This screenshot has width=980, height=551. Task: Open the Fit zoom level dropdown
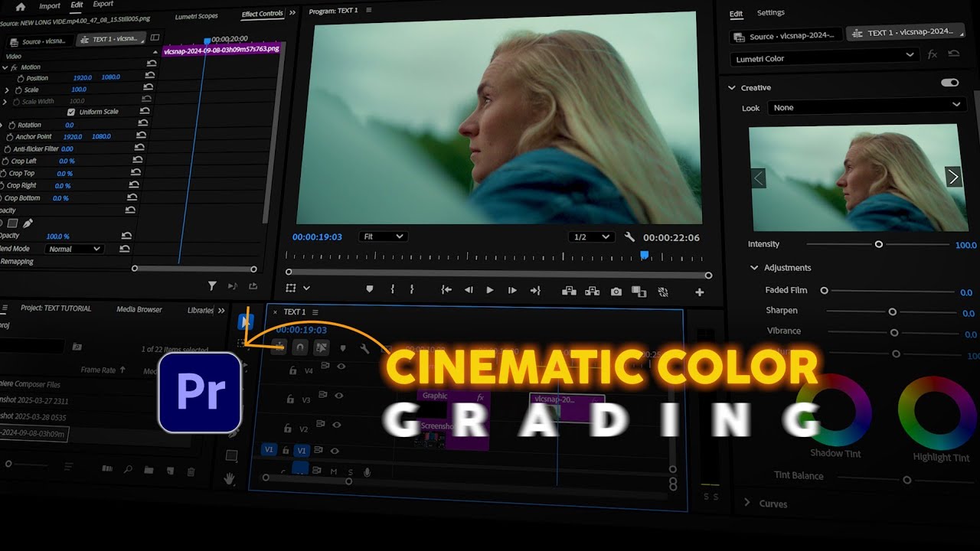(383, 236)
